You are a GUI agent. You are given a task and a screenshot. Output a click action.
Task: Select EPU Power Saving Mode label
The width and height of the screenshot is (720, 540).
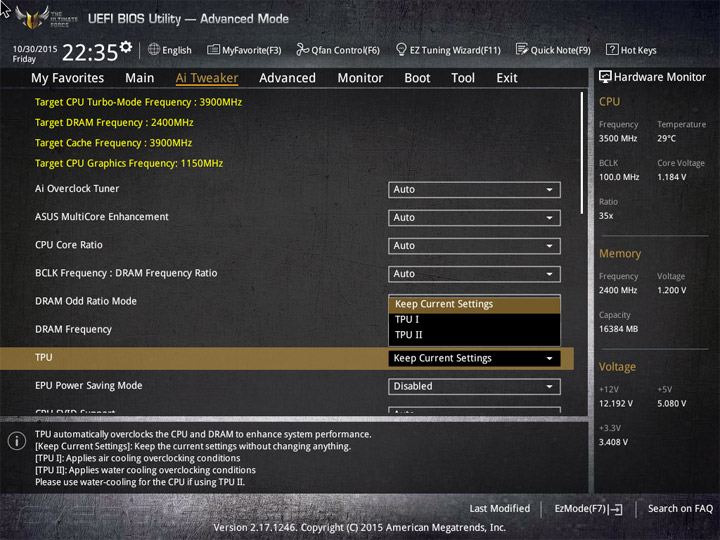[89, 385]
